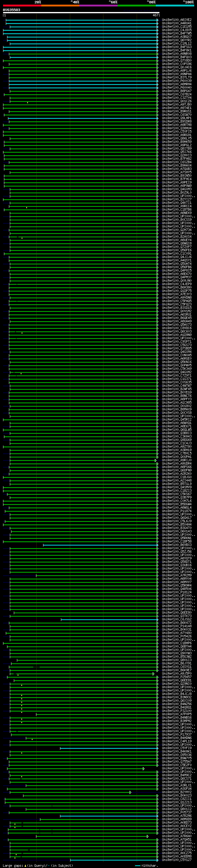The height and width of the screenshot is (868, 197).
Task: Select the UniRef100_Q6YYR2 label
Action: pos(177,40)
